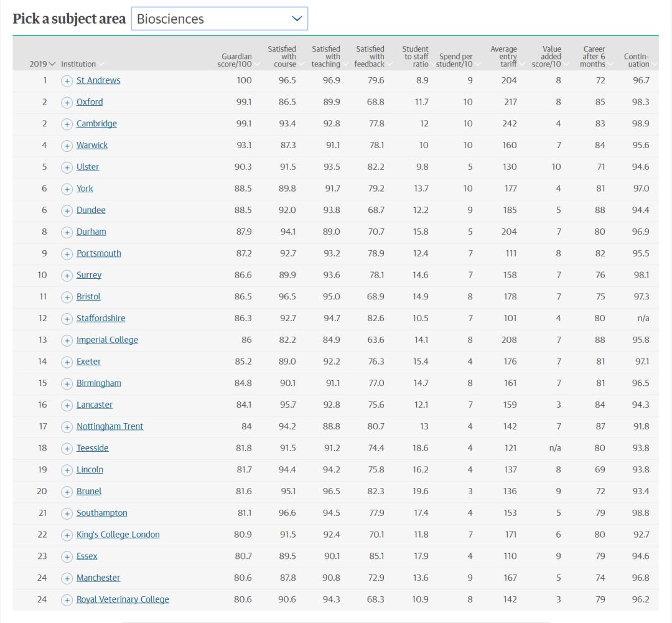Expand the Manchester row plus icon
This screenshot has height=623, width=672.
pos(67,578)
